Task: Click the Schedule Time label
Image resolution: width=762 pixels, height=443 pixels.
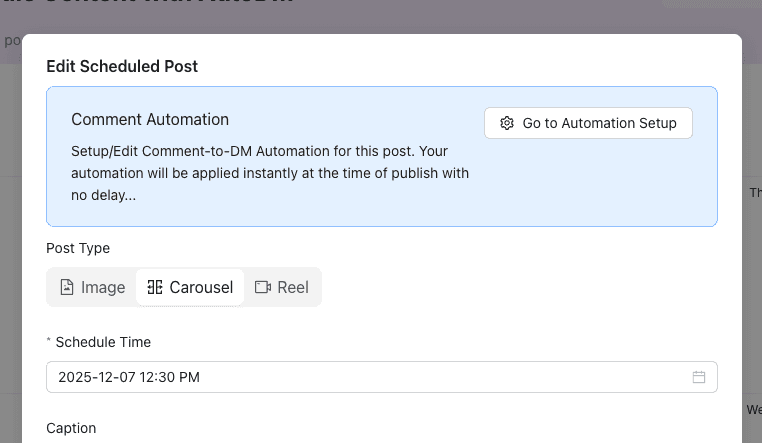Action: click(103, 342)
